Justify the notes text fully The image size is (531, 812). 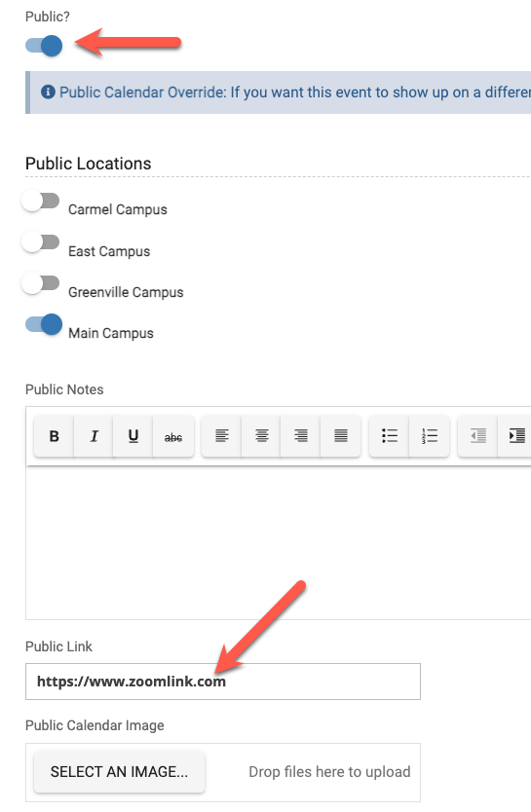(341, 436)
